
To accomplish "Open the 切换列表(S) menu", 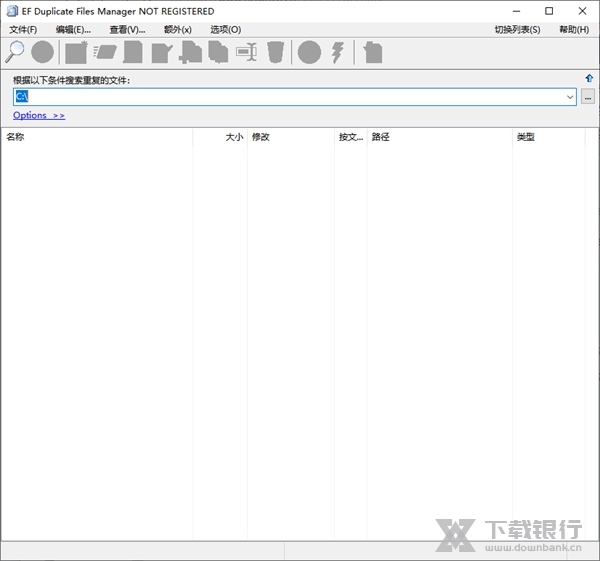I will coord(517,30).
